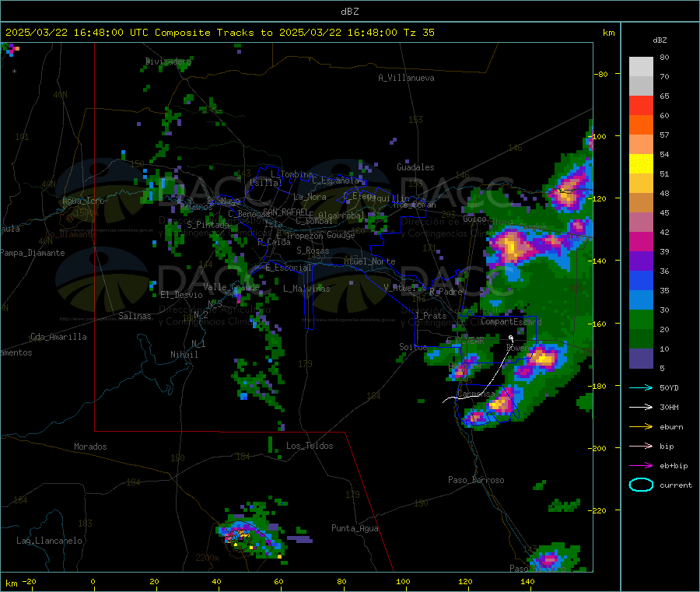Viewport: 700px width, 592px height.
Task: Click the magenta eb+bip arrow in legend
Action: (x=641, y=466)
